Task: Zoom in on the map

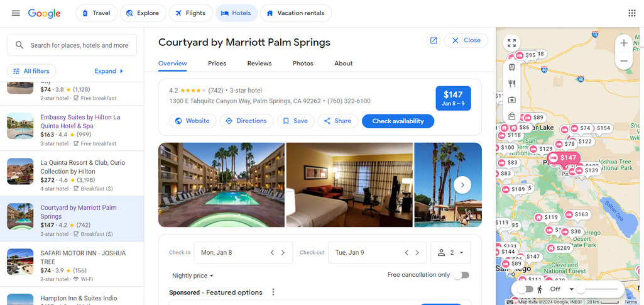Action: click(623, 43)
